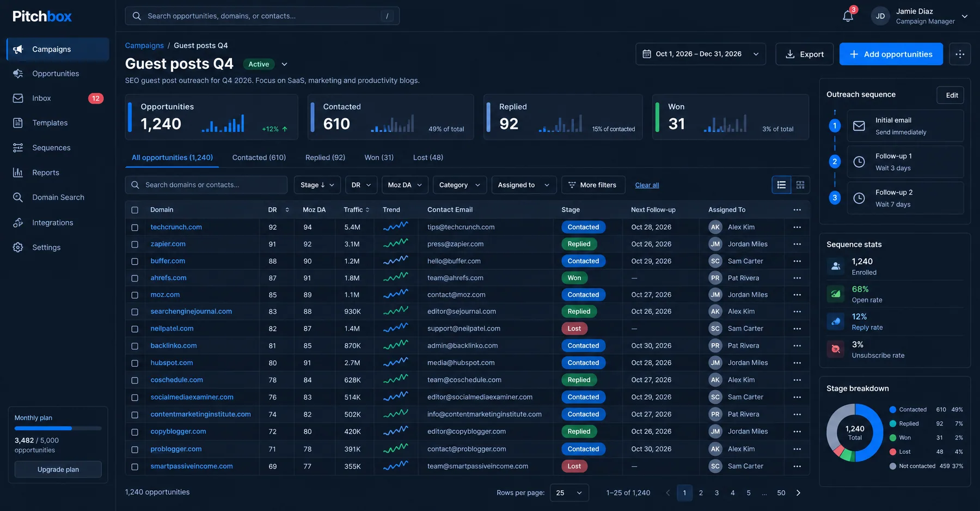Click the Reports chart icon
This screenshot has width=980, height=511.
[x=18, y=173]
